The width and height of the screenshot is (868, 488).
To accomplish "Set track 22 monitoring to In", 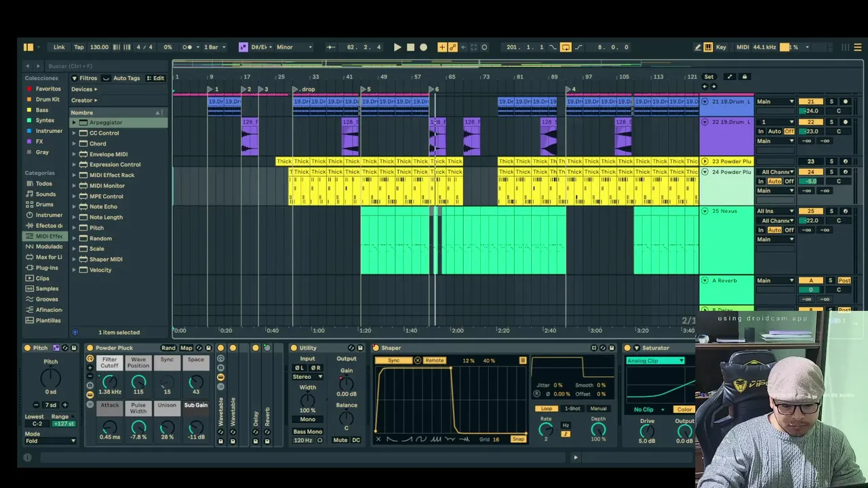I will [761, 131].
